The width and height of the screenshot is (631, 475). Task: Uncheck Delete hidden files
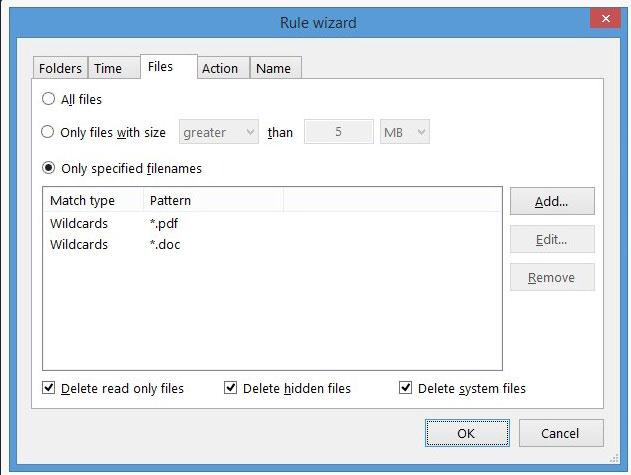click(231, 388)
